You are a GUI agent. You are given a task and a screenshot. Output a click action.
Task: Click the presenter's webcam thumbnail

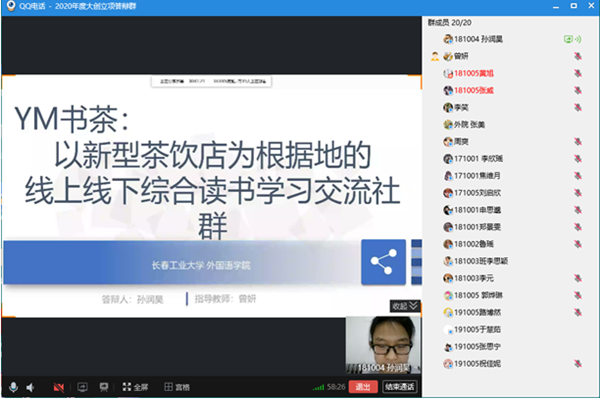tap(383, 345)
